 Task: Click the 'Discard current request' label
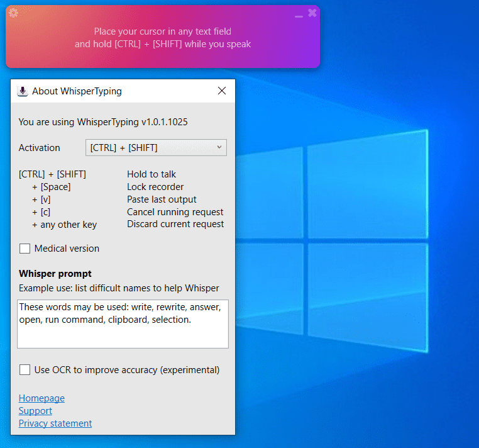(175, 224)
